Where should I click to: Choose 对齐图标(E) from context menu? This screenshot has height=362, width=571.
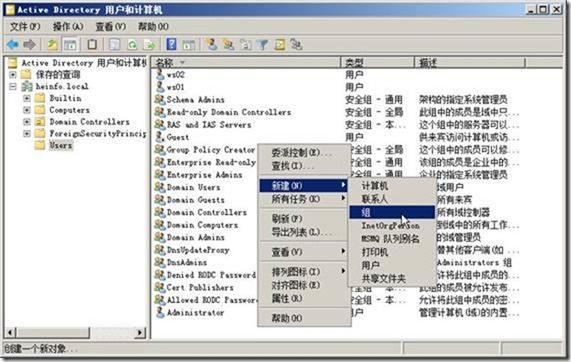pyautogui.click(x=304, y=285)
